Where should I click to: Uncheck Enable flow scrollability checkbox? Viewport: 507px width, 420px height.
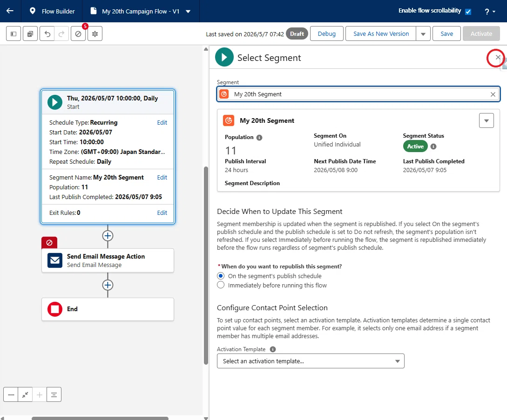[468, 12]
